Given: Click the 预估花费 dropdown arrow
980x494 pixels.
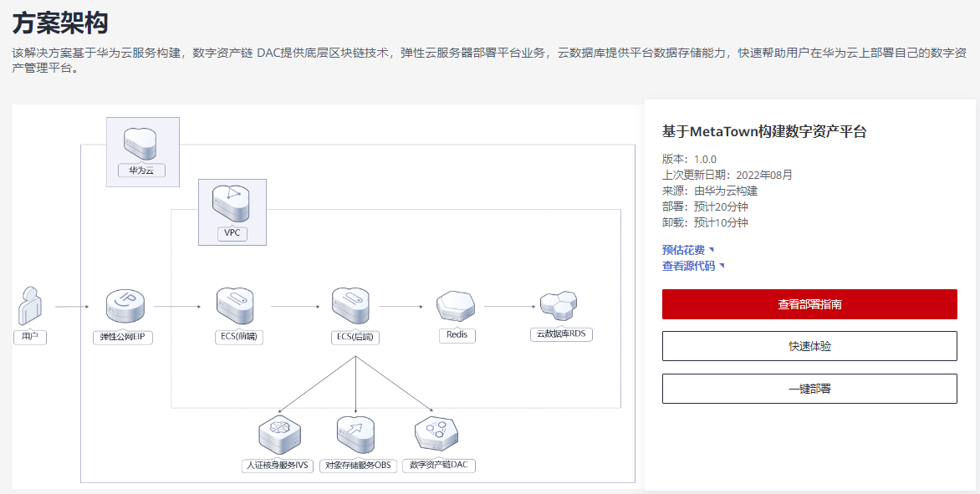Looking at the screenshot, I should (x=711, y=249).
